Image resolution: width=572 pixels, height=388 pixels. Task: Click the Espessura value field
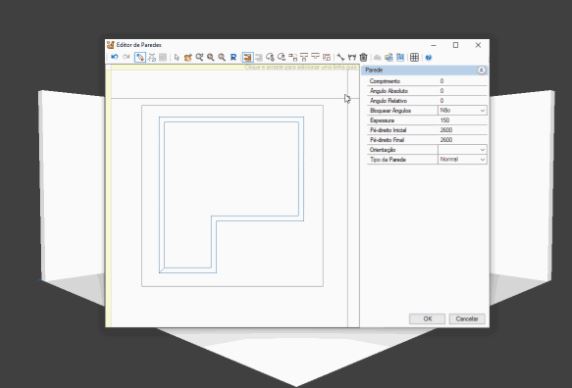462,120
